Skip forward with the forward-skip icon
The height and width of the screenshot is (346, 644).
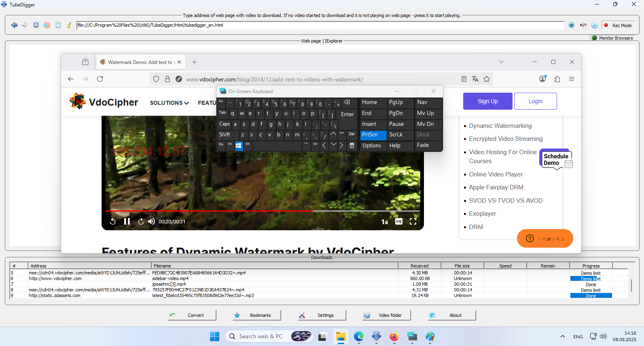141,221
